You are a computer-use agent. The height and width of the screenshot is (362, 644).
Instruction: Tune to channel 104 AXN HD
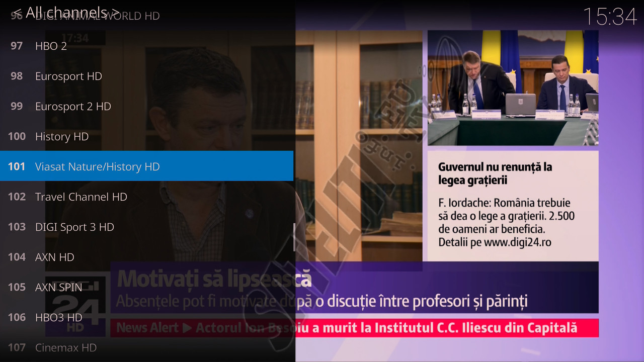coord(146,257)
